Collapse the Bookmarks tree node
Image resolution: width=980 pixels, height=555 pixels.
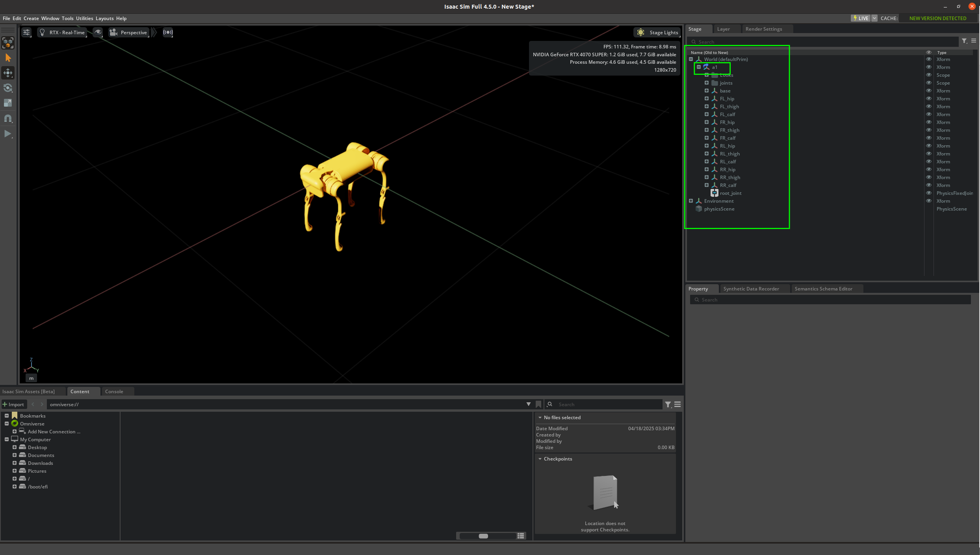tap(7, 416)
